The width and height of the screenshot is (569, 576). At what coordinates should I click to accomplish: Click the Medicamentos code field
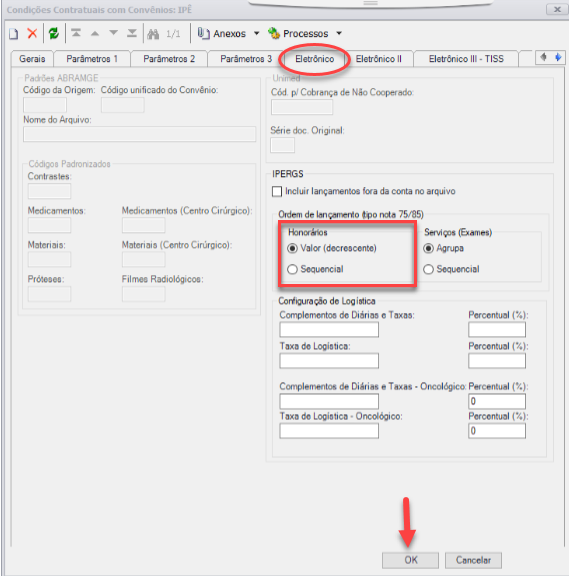[49, 225]
